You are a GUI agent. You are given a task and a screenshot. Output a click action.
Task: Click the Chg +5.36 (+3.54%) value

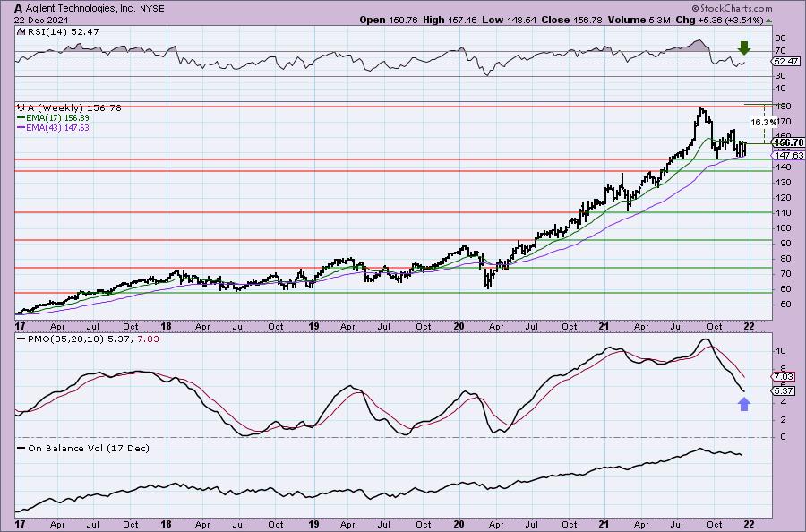[719, 20]
